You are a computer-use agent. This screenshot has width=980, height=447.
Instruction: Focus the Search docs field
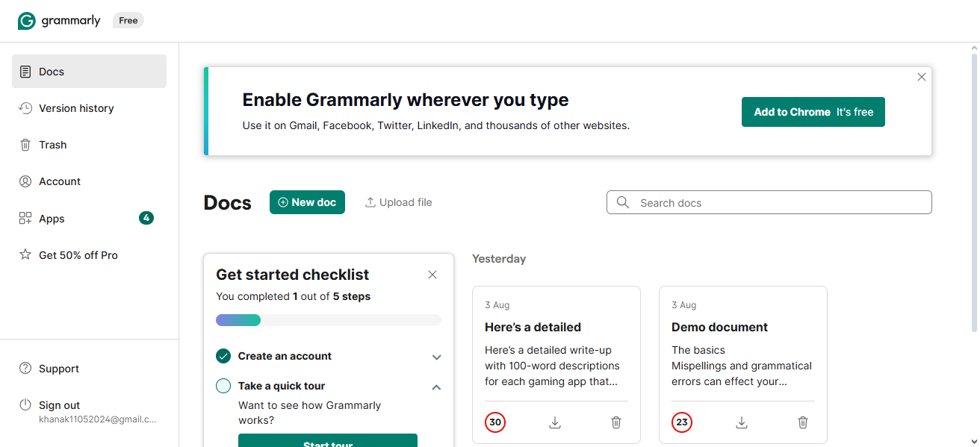pyautogui.click(x=769, y=202)
